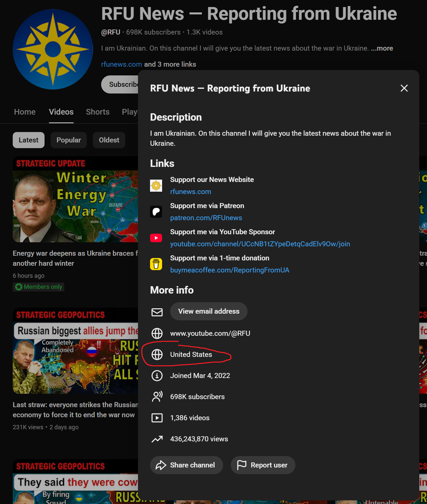Click the YouTube Sponsor play icon
Screen dimensions: 427x504
pos(156,238)
